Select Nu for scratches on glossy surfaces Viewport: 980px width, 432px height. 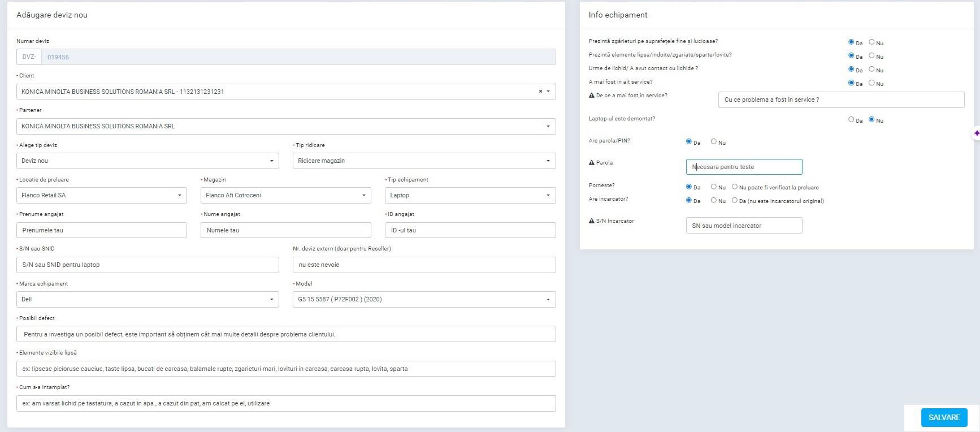point(871,42)
